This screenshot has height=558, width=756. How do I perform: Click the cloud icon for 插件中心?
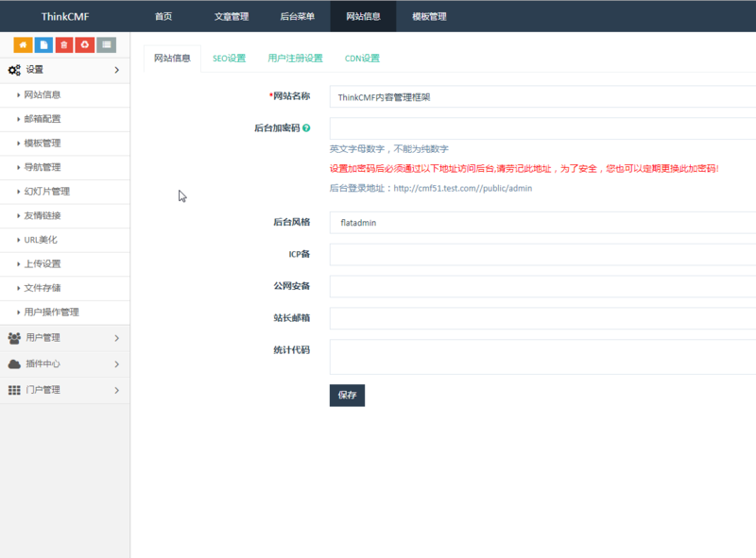tap(14, 364)
